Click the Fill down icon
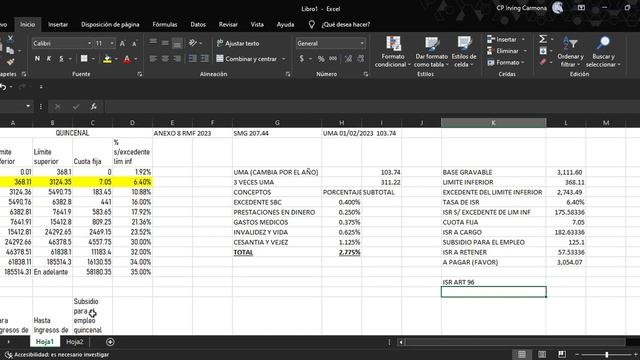 (x=543, y=51)
